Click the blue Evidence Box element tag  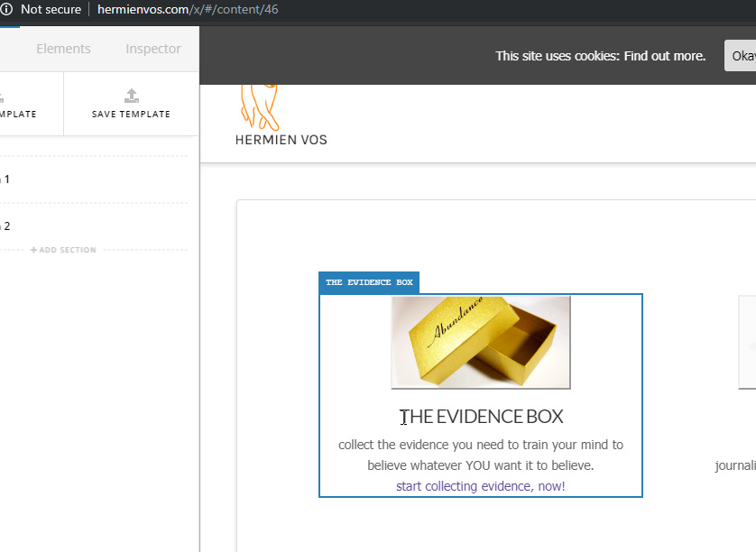(369, 282)
